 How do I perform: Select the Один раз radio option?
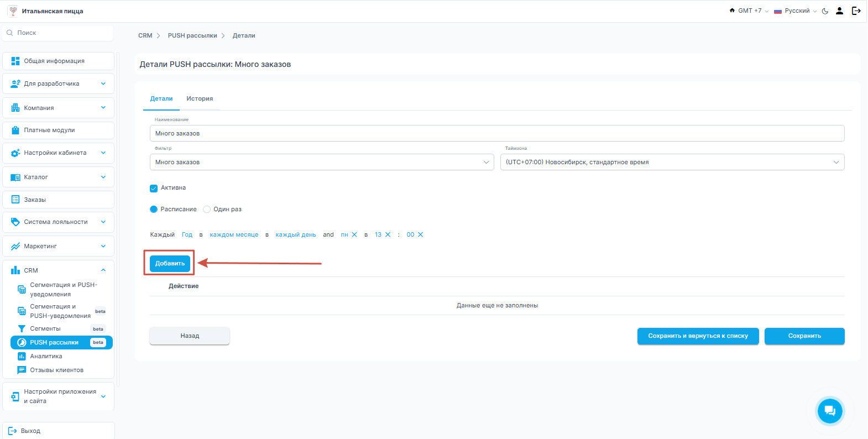coord(207,210)
